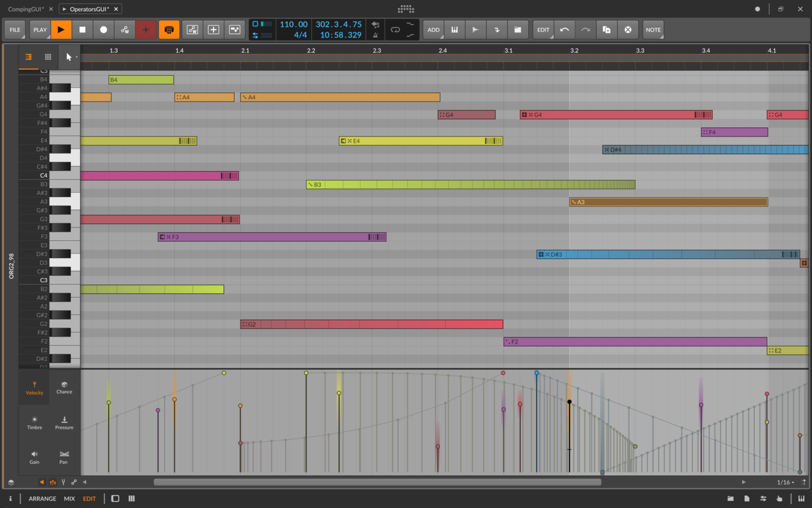Click the undo arrow icon
Image resolution: width=812 pixels, height=508 pixels.
point(565,30)
